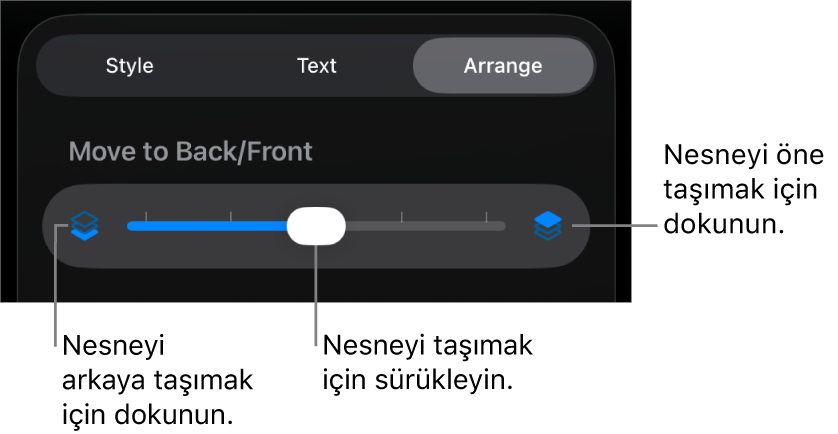Viewport: 838px width, 434px height.
Task: Click blue track between the first two ticks
Action: tap(188, 226)
